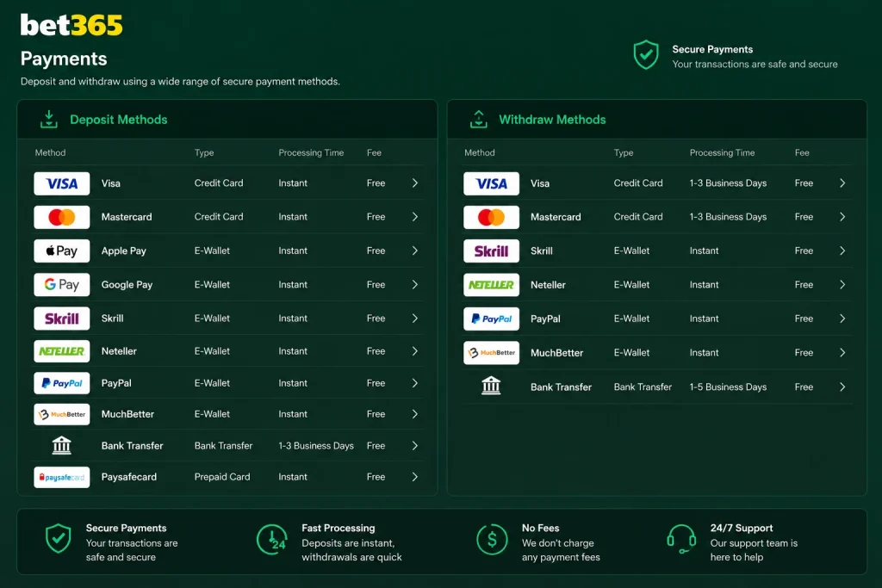Screen dimensions: 882x588
Task: Click the Fast Processing 24 clock icon
Action: (271, 540)
